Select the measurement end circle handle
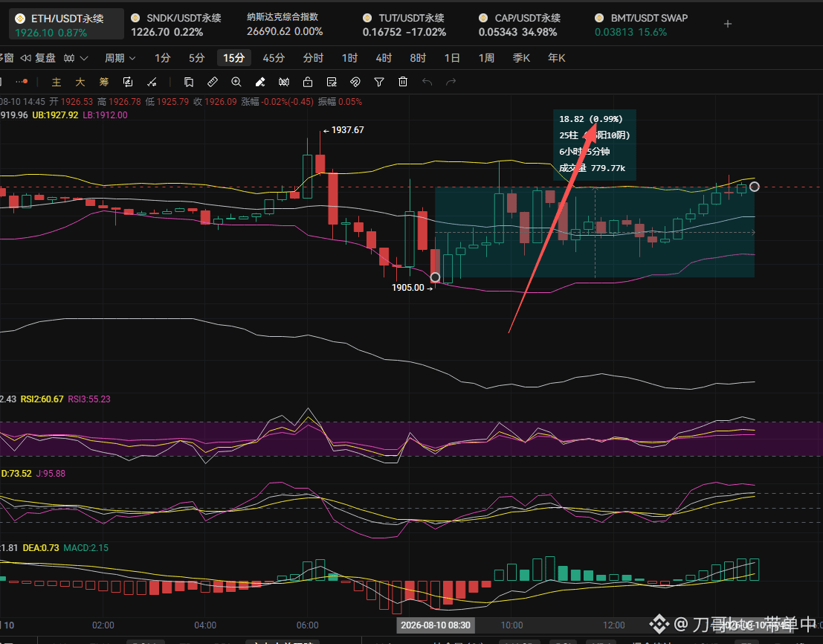The image size is (823, 644). (x=755, y=187)
